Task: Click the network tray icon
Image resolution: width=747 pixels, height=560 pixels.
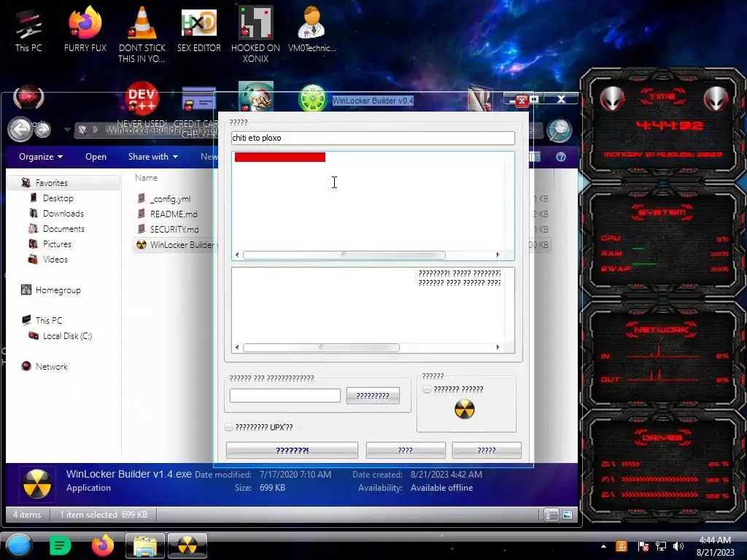Action: [661, 546]
